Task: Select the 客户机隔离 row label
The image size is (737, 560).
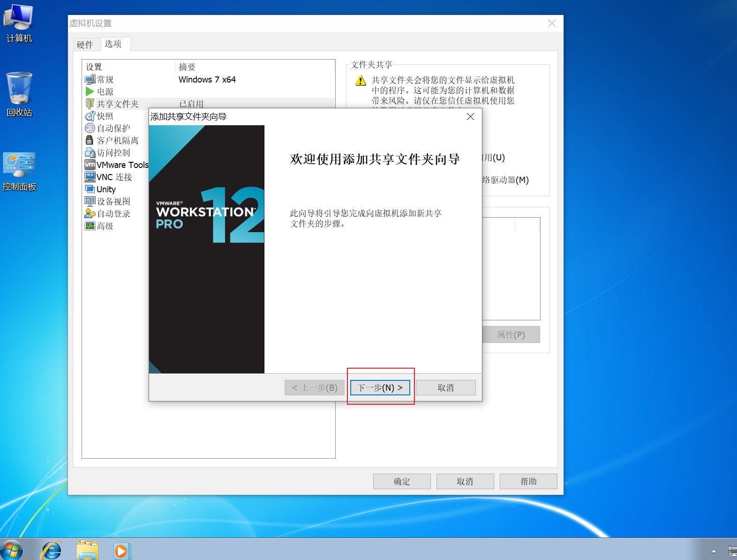Action: tap(118, 141)
